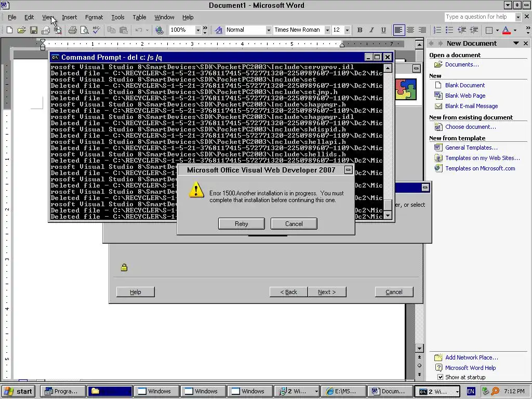Toggle Bold formatting
The height and width of the screenshot is (399, 532).
(x=360, y=30)
